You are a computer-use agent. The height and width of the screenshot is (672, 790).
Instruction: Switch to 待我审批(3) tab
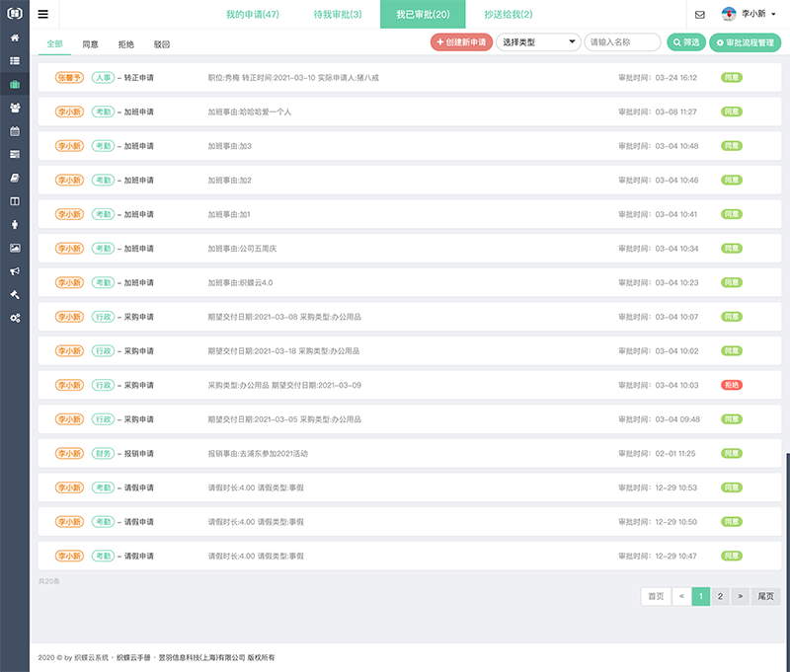(x=337, y=15)
